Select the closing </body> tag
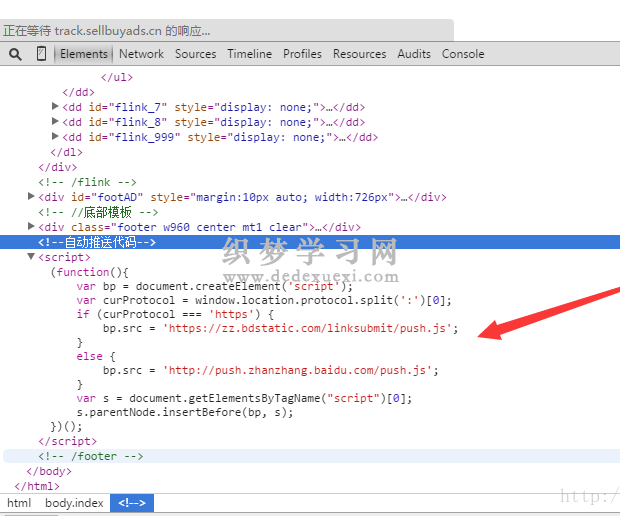This screenshot has height=516, width=620. (x=49, y=471)
